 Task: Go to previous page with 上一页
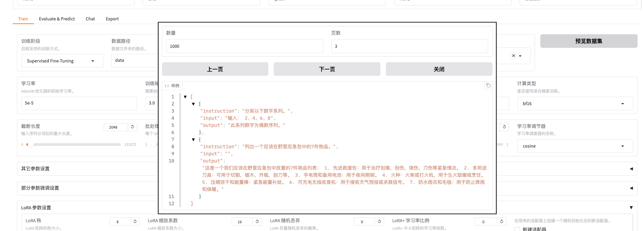pyautogui.click(x=215, y=69)
